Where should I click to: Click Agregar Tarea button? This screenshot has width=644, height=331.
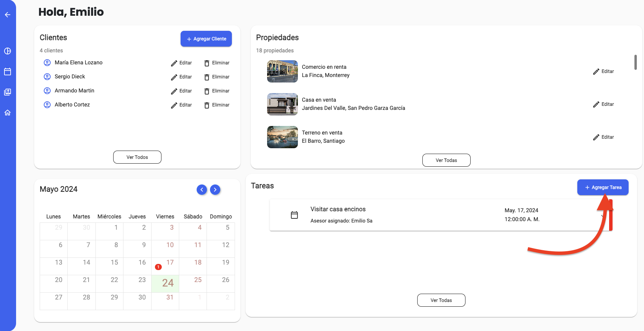click(x=603, y=187)
